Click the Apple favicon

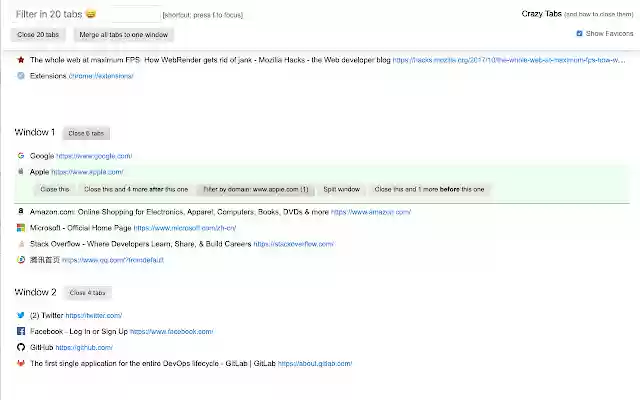20,171
